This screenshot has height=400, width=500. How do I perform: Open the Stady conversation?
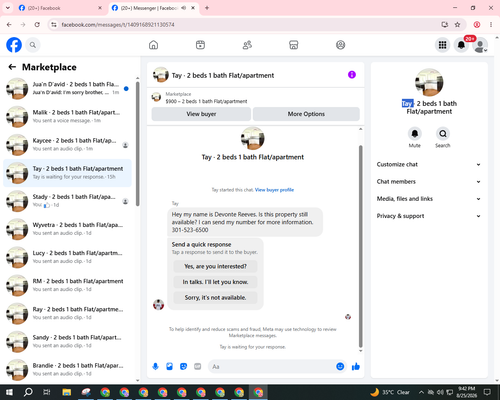click(67, 201)
